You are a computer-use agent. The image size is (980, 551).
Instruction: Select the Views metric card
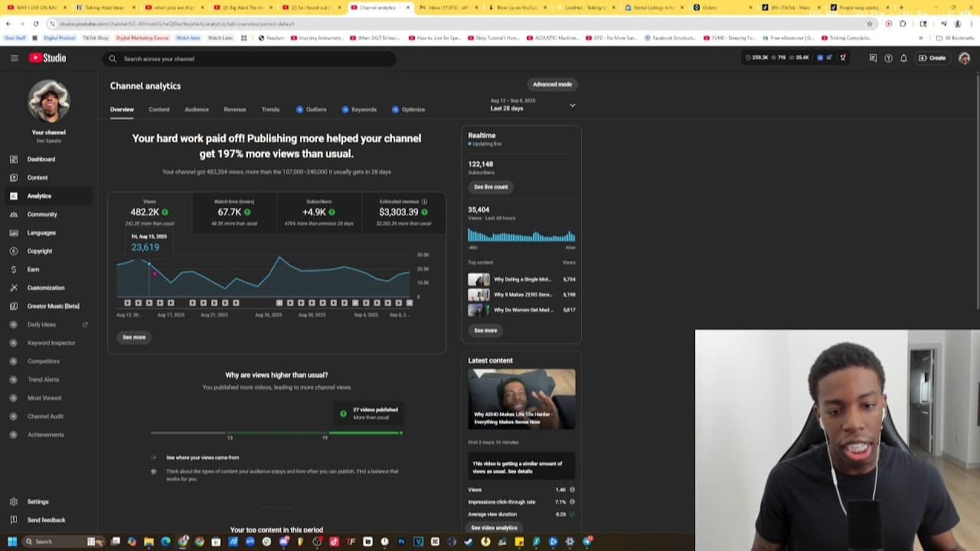[149, 213]
